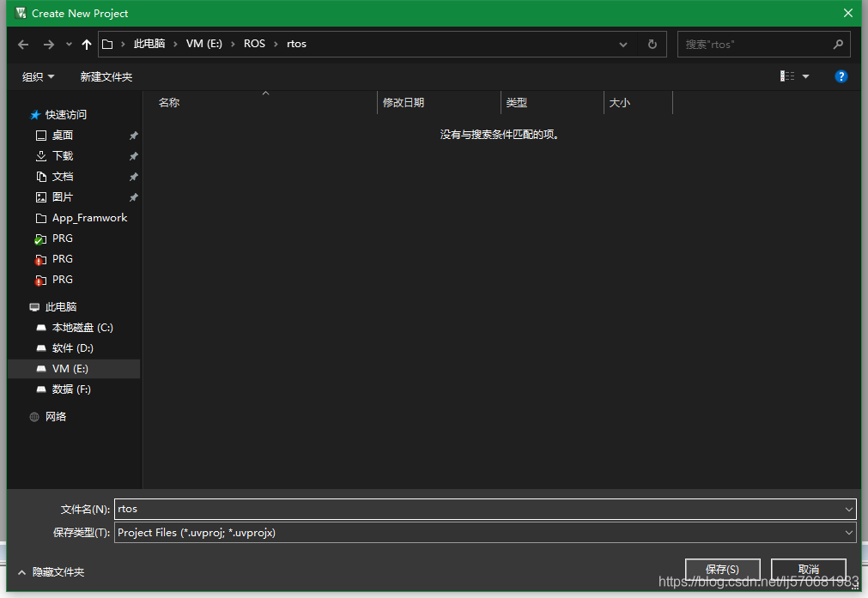Open 网络 in navigation pane

pyautogui.click(x=55, y=417)
